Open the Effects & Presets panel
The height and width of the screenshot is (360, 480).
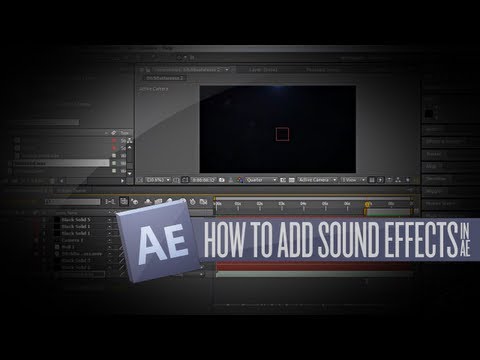pyautogui.click(x=444, y=141)
